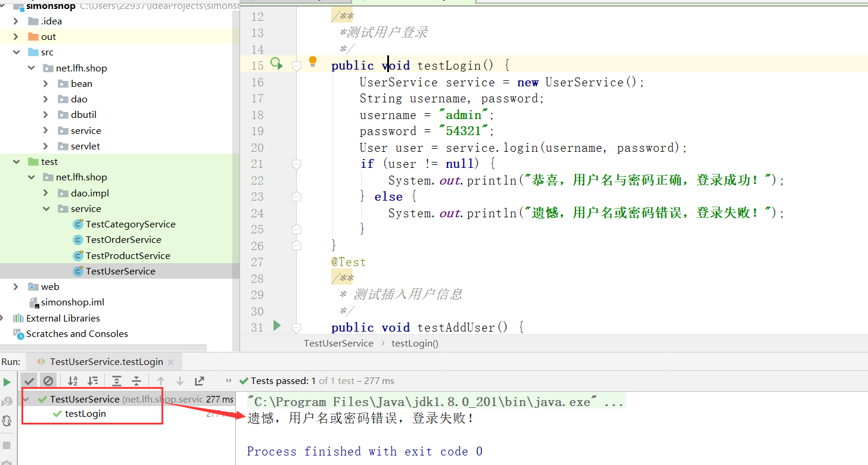
Task: Click Sort by Duration in the test toolbar
Action: [x=93, y=380]
